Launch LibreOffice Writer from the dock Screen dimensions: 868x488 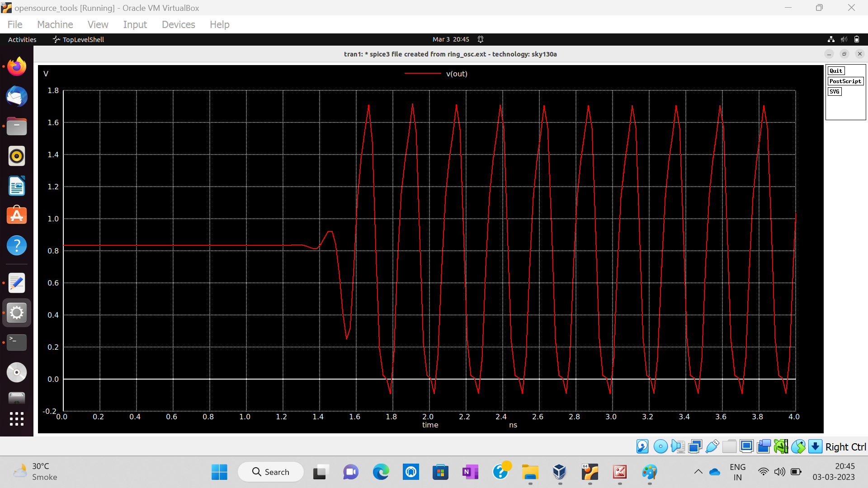tap(17, 186)
